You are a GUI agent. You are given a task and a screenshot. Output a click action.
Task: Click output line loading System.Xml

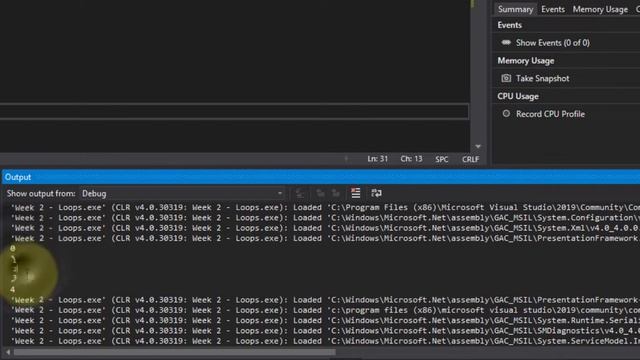tap(325, 228)
